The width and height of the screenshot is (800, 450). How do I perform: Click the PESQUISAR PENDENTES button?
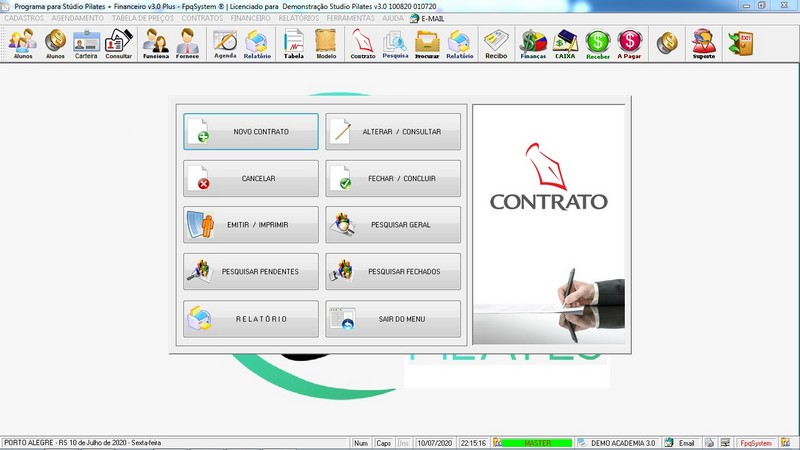coord(251,271)
